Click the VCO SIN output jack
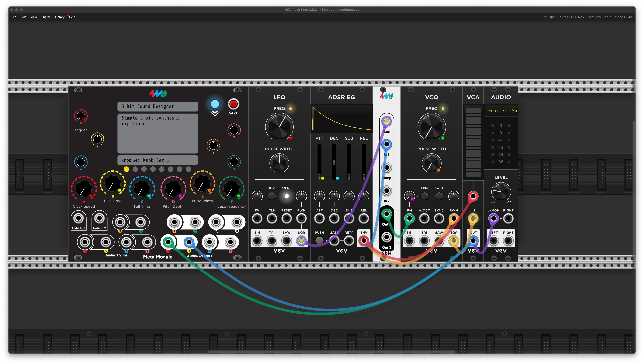The width and height of the screenshot is (644, 364). pos(409,241)
